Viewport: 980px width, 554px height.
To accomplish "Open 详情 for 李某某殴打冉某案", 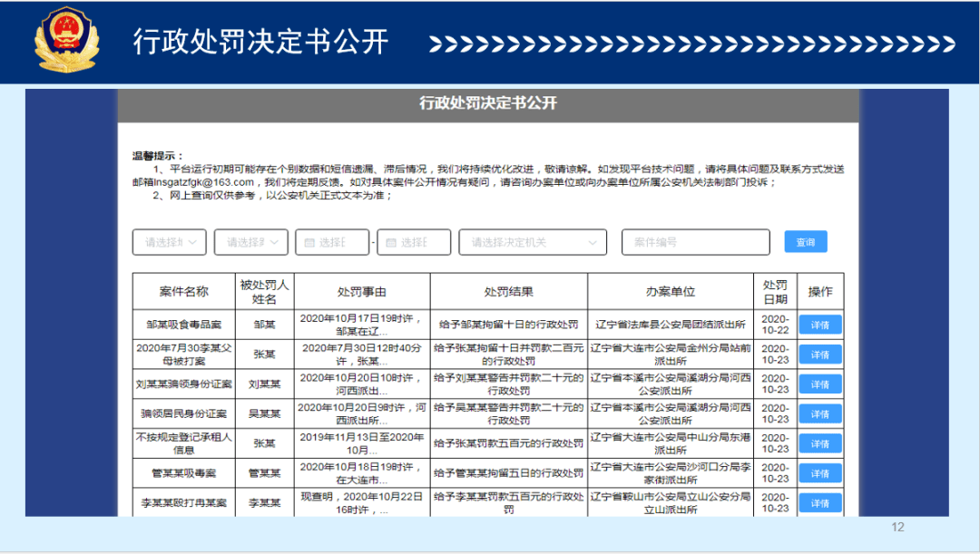I will (819, 503).
